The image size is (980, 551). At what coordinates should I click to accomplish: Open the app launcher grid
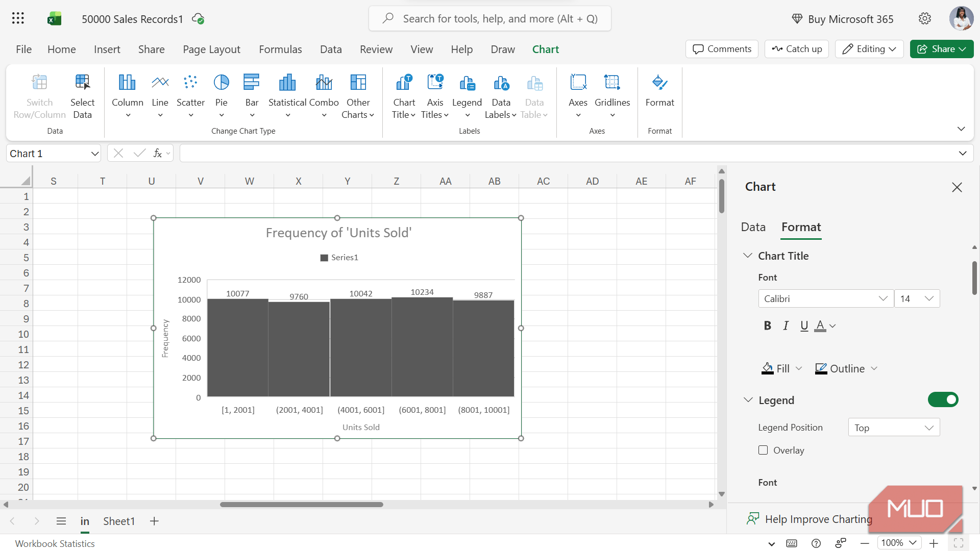point(18,19)
